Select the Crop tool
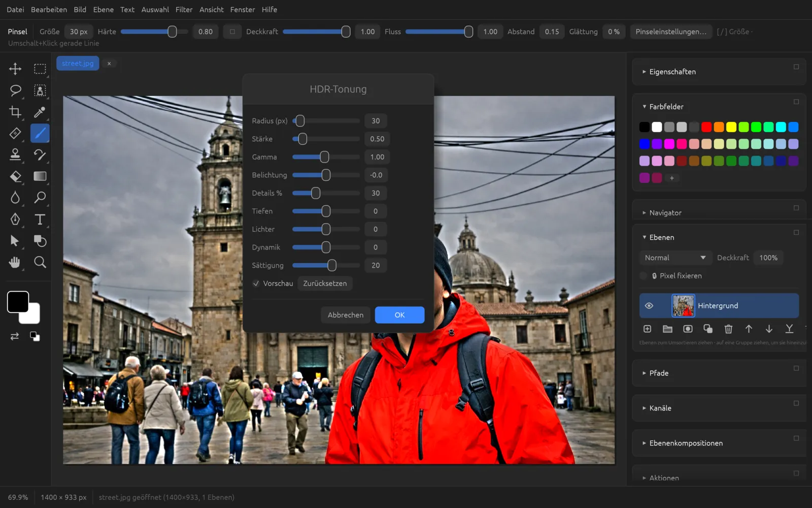812x508 pixels. (15, 112)
